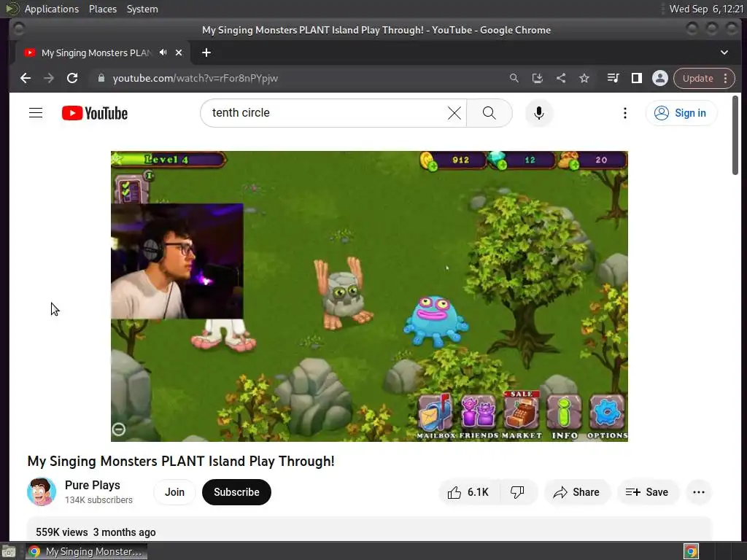This screenshot has width=747, height=560.
Task: Go back to the previous page
Action: 26,78
